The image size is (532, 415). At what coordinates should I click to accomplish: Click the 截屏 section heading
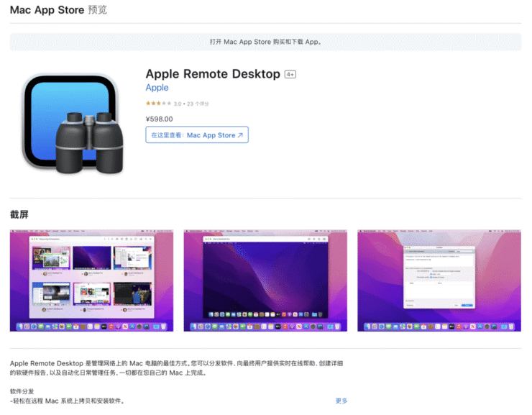(x=19, y=214)
